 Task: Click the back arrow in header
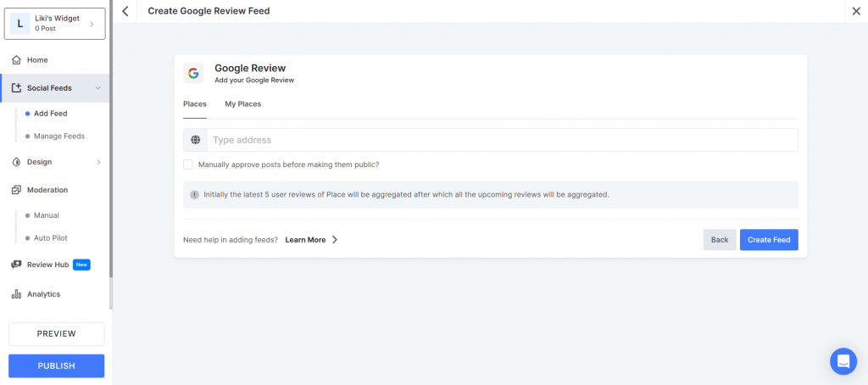[125, 11]
